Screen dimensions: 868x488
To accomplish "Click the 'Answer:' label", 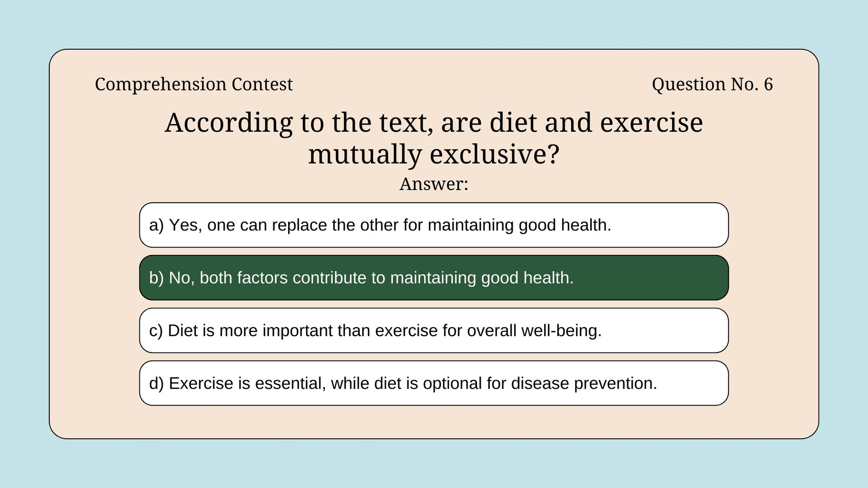I will click(434, 184).
